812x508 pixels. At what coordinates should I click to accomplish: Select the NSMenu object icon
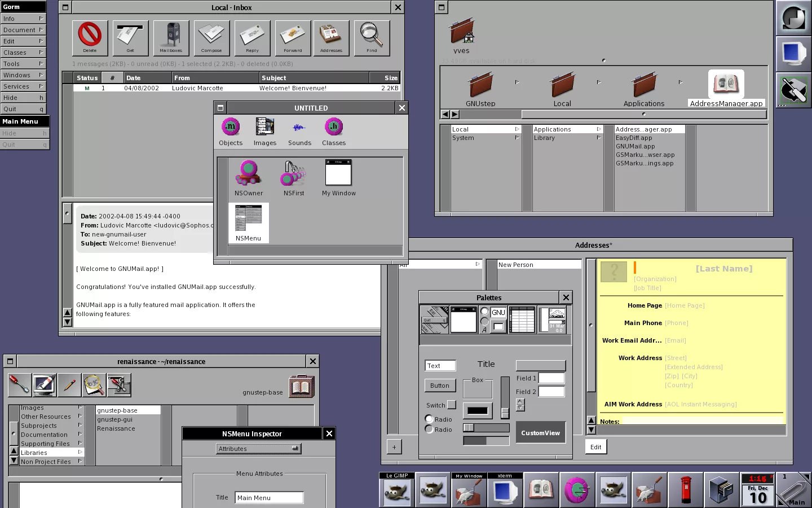pos(249,219)
